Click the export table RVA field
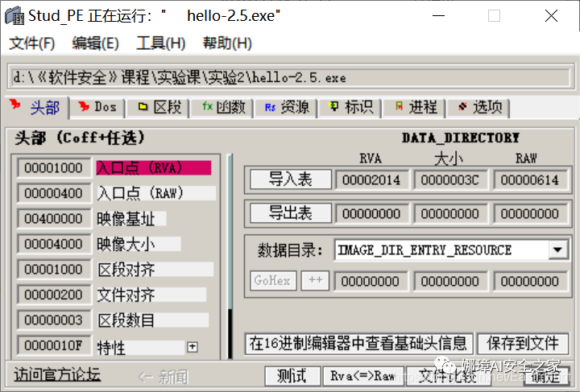Image resolution: width=580 pixels, height=392 pixels. [x=371, y=213]
